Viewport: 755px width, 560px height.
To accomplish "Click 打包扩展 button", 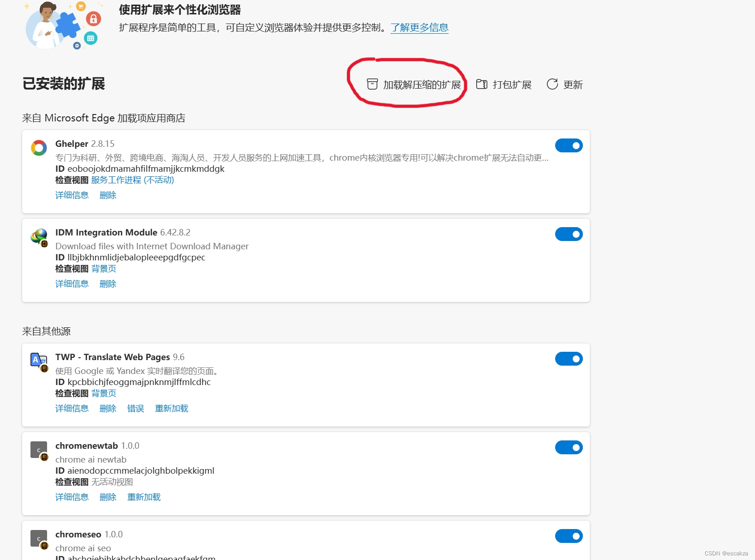I will click(x=504, y=84).
